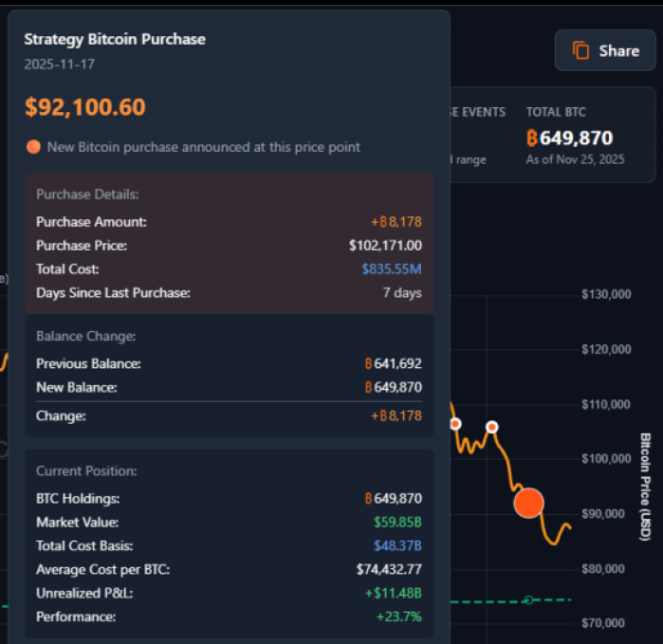The image size is (663, 644).
Task: Click the Unrealized P&L +$11.48B value
Action: 393,593
